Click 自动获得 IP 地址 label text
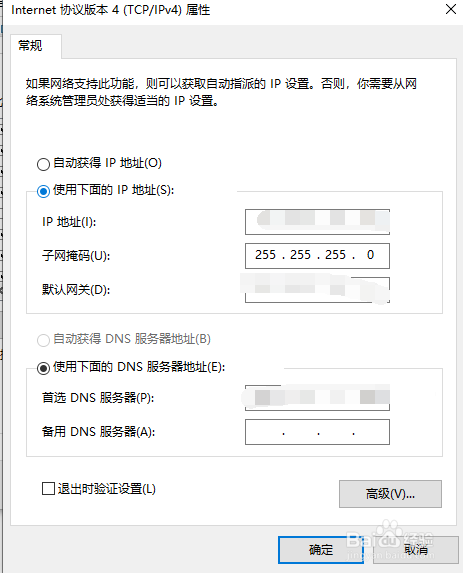463x573 pixels. [107, 163]
